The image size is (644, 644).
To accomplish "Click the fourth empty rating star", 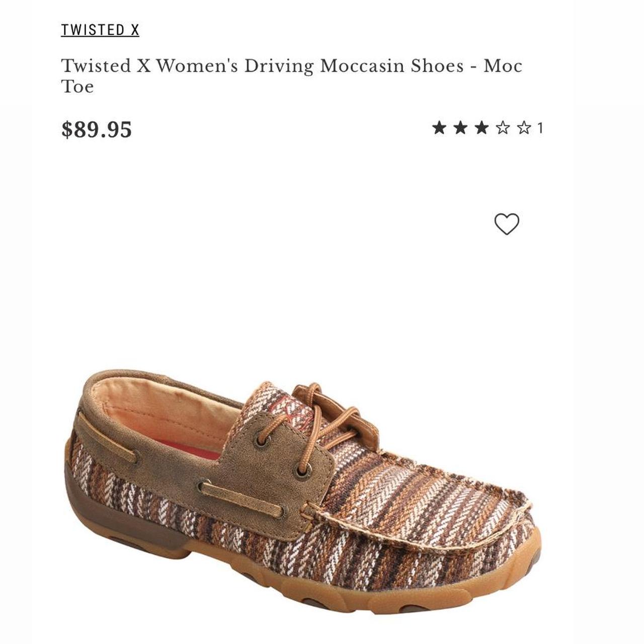I will click(x=503, y=128).
